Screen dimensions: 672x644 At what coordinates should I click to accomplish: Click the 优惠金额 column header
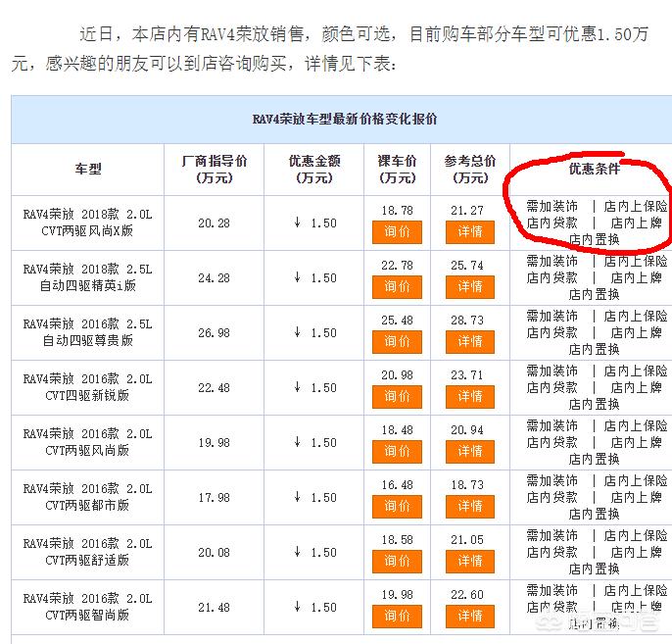(314, 170)
